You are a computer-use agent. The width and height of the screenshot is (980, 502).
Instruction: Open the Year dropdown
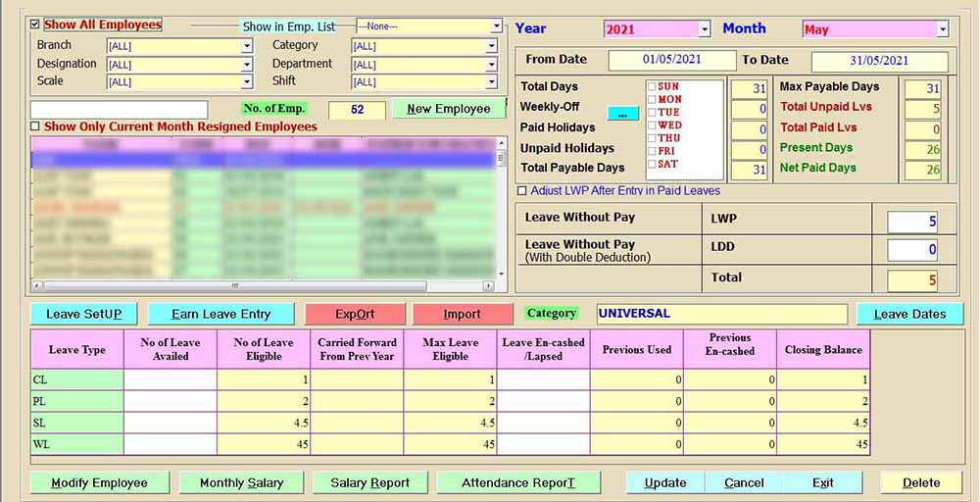tap(704, 29)
